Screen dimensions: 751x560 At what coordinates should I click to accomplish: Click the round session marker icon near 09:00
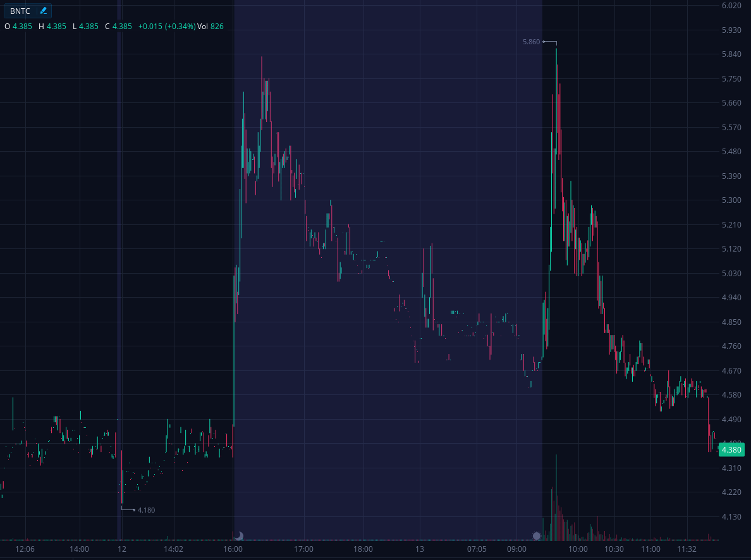coord(538,535)
